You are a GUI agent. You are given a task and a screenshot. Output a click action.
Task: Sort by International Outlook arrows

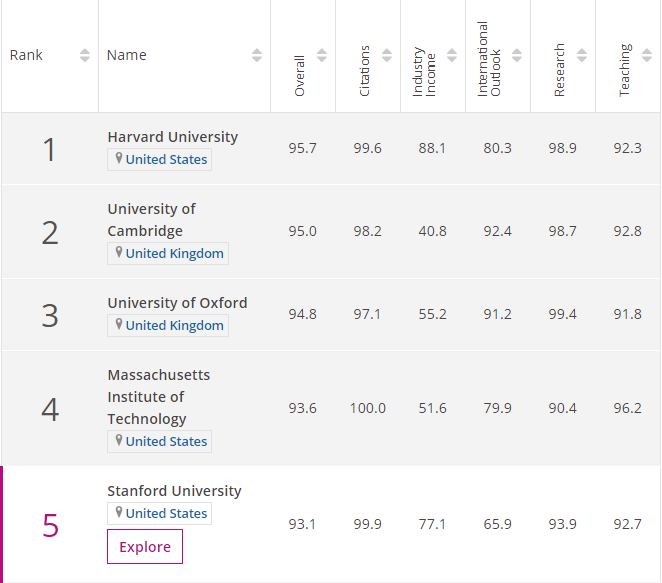point(517,55)
